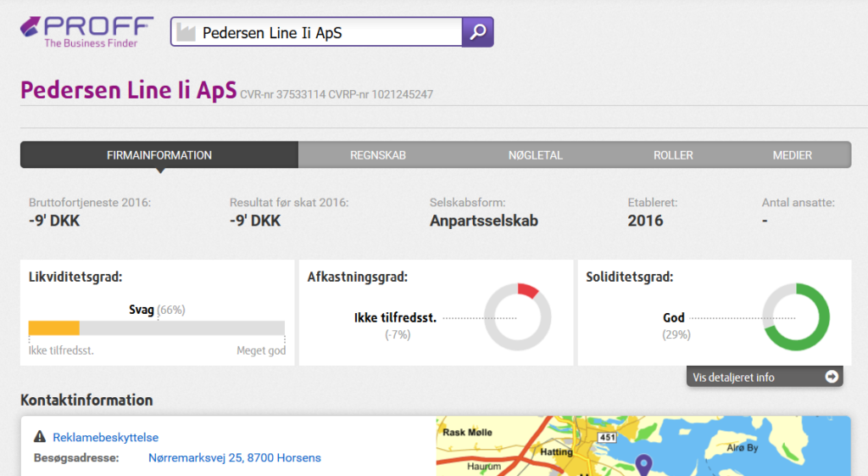The width and height of the screenshot is (868, 476).
Task: Click the Horsens map thumbnail
Action: tap(643, 446)
